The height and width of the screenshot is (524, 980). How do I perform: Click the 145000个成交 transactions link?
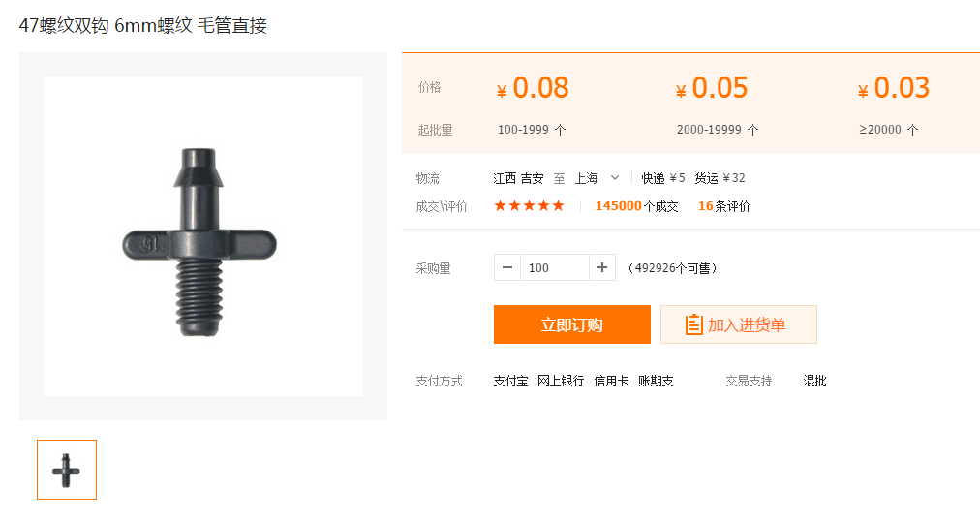click(x=636, y=206)
